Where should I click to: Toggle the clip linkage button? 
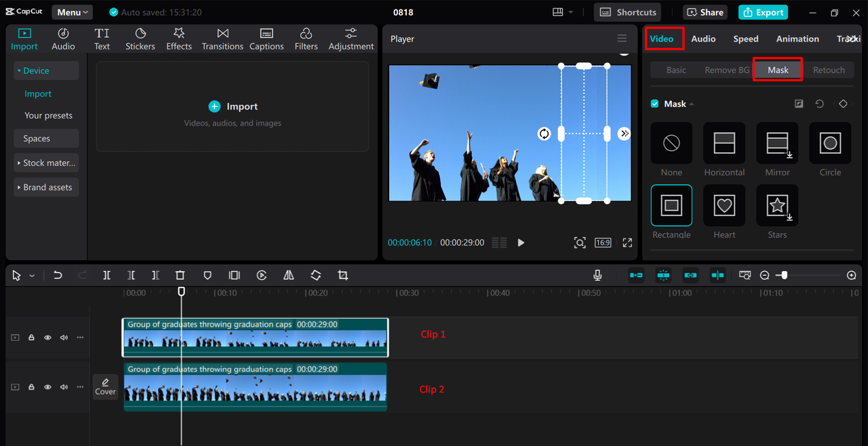[690, 275]
